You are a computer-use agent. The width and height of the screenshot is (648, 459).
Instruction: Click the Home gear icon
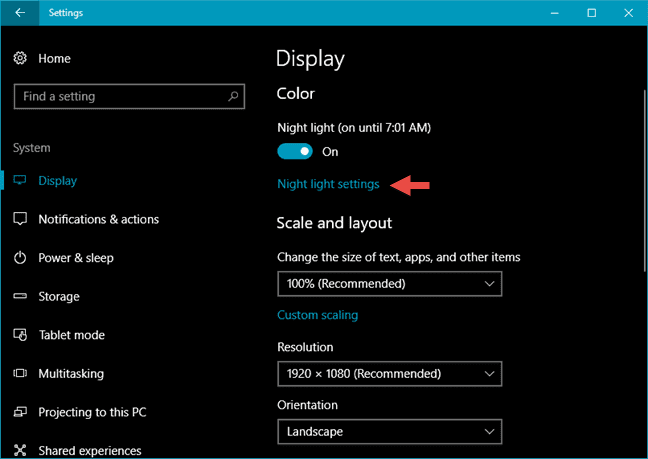click(20, 59)
